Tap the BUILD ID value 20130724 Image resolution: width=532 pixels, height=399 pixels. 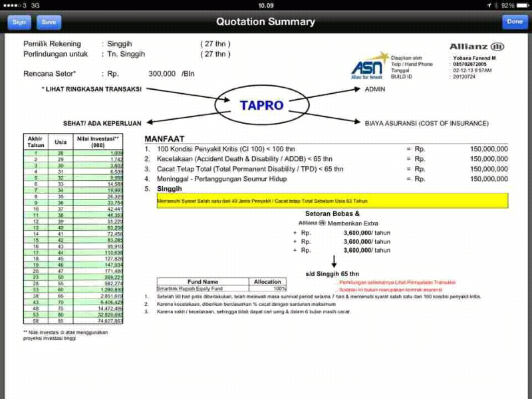click(x=464, y=76)
